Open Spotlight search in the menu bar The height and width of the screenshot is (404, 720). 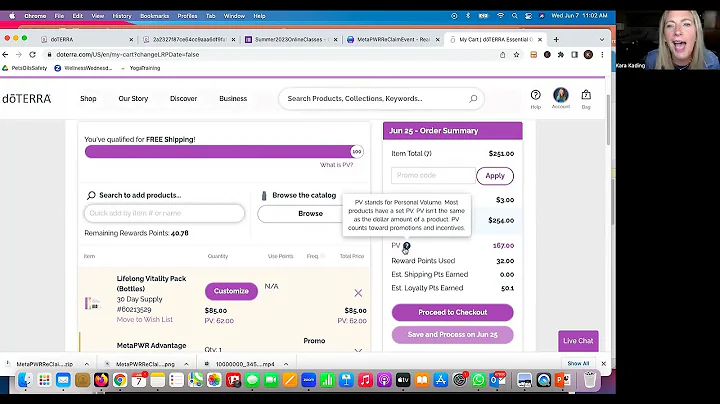(515, 16)
